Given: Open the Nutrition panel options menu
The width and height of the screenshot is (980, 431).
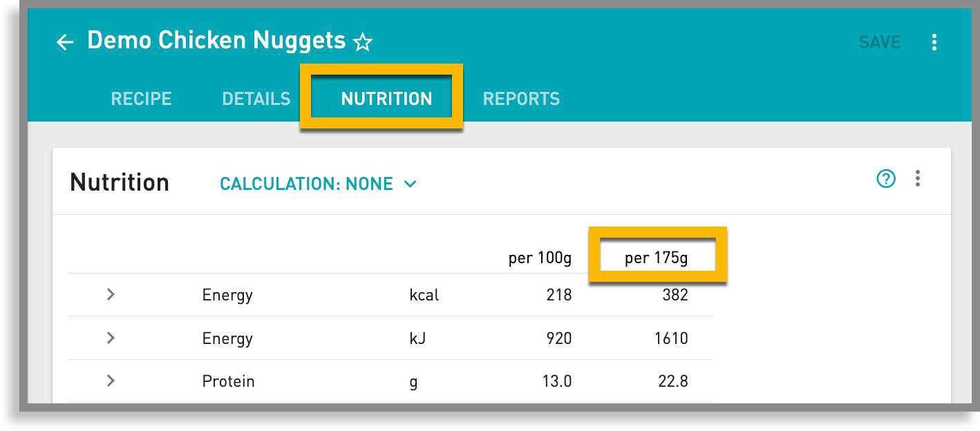Looking at the screenshot, I should (x=918, y=179).
